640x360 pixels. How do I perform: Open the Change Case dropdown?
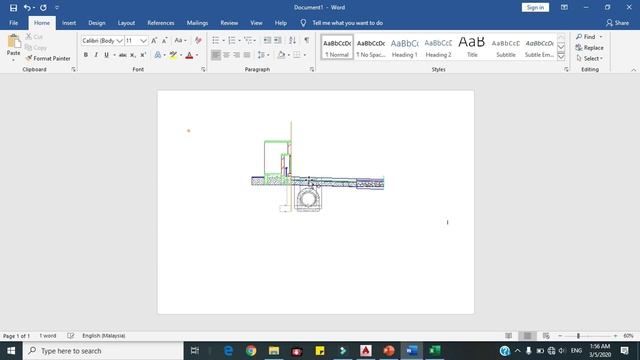pyautogui.click(x=180, y=40)
